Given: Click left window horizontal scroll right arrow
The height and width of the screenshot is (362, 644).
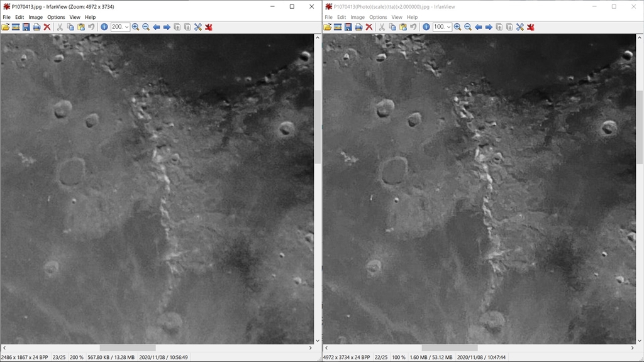Looking at the screenshot, I should [x=311, y=348].
